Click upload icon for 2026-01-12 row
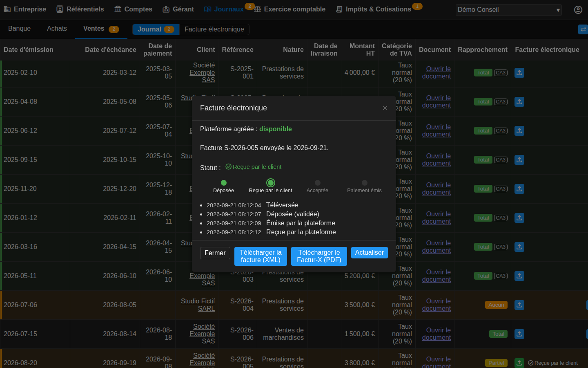The width and height of the screenshot is (588, 368). click(x=519, y=218)
